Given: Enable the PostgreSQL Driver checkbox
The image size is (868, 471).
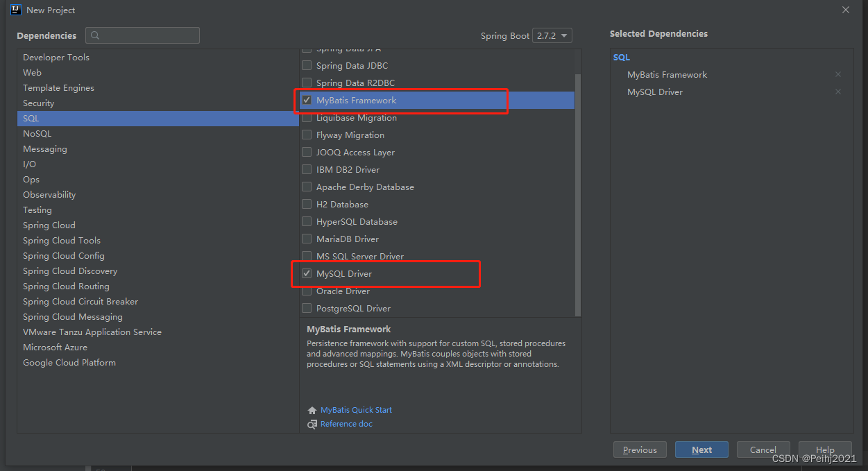Looking at the screenshot, I should 307,308.
